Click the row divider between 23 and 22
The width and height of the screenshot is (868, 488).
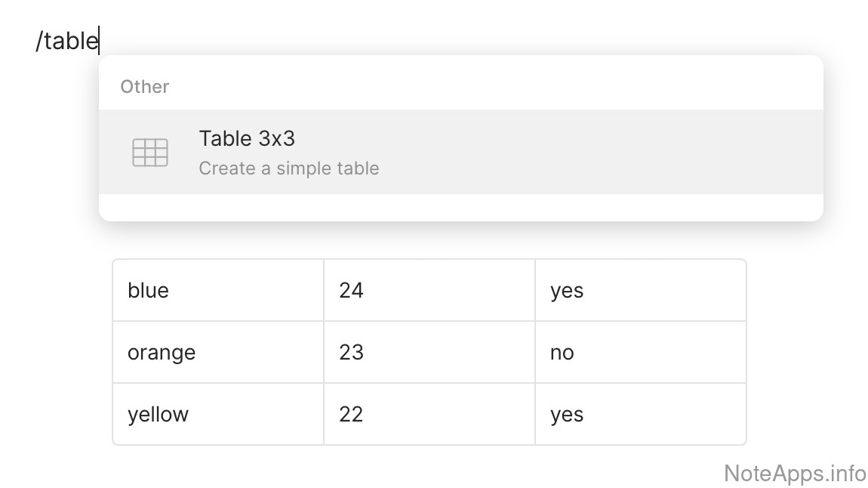click(x=429, y=383)
